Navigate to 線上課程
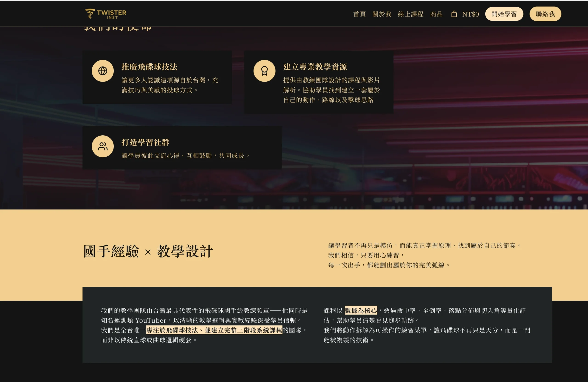This screenshot has width=588, height=382. coord(410,14)
